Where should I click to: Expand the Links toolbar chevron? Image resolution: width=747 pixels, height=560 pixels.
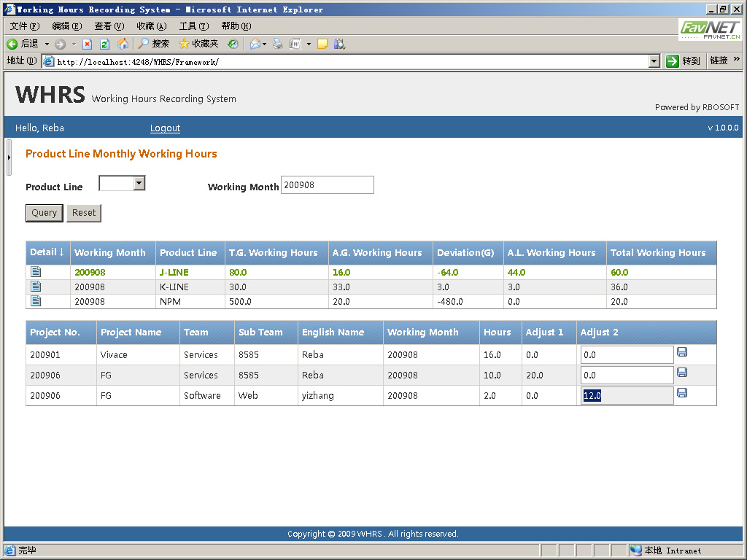tap(737, 59)
